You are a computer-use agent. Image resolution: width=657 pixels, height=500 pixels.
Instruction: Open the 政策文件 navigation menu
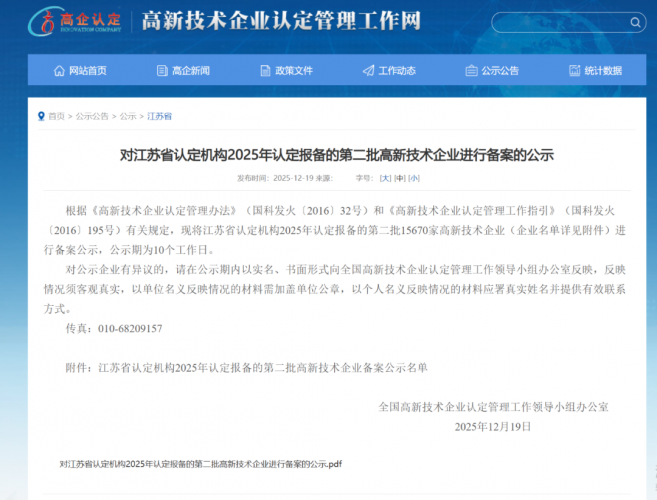pos(293,70)
